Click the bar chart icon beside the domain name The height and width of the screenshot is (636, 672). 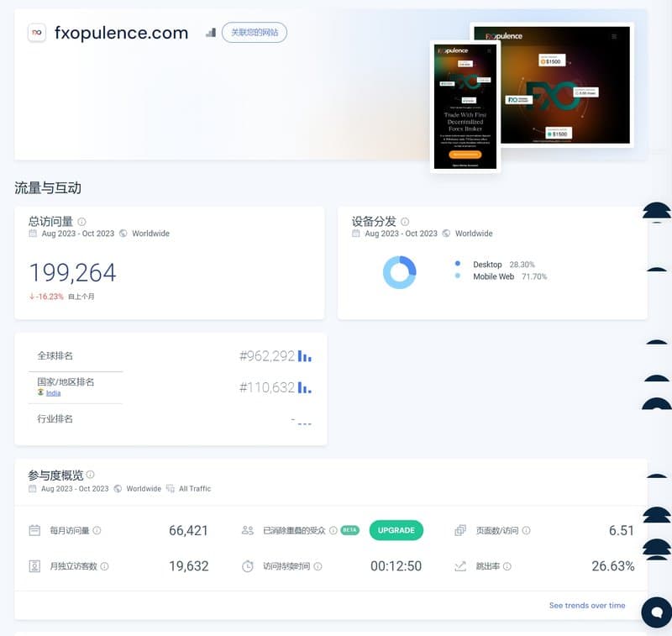[x=211, y=33]
